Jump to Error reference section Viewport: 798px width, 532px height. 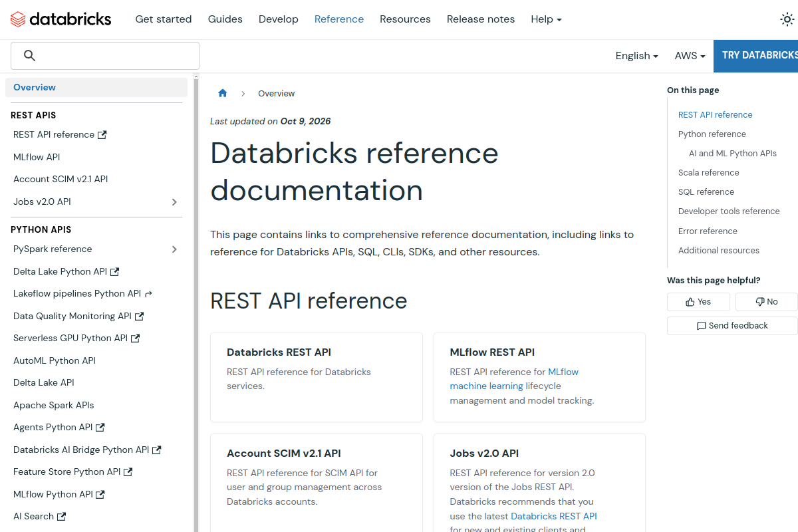point(708,231)
